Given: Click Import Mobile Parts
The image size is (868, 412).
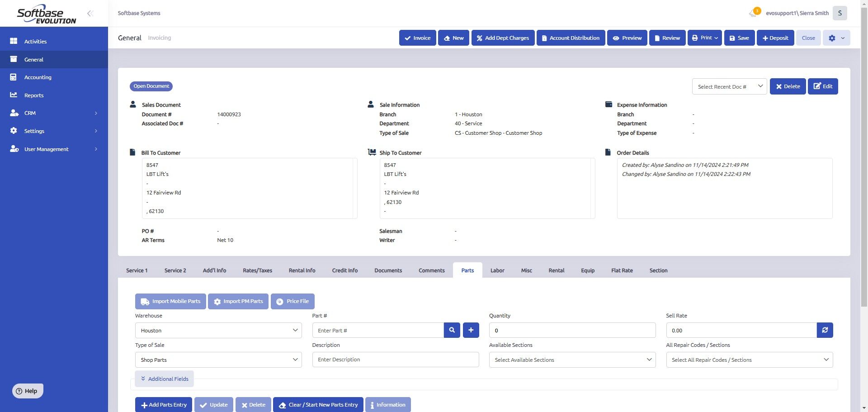Looking at the screenshot, I should (x=170, y=301).
